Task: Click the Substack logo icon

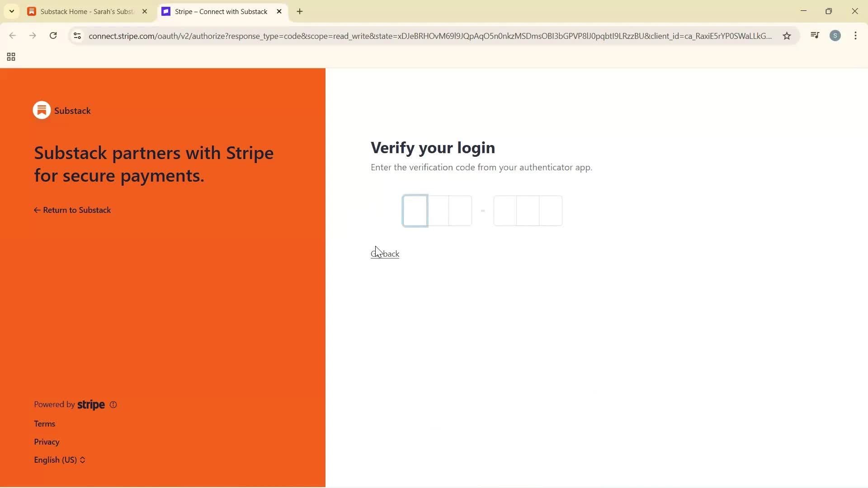Action: [x=41, y=110]
